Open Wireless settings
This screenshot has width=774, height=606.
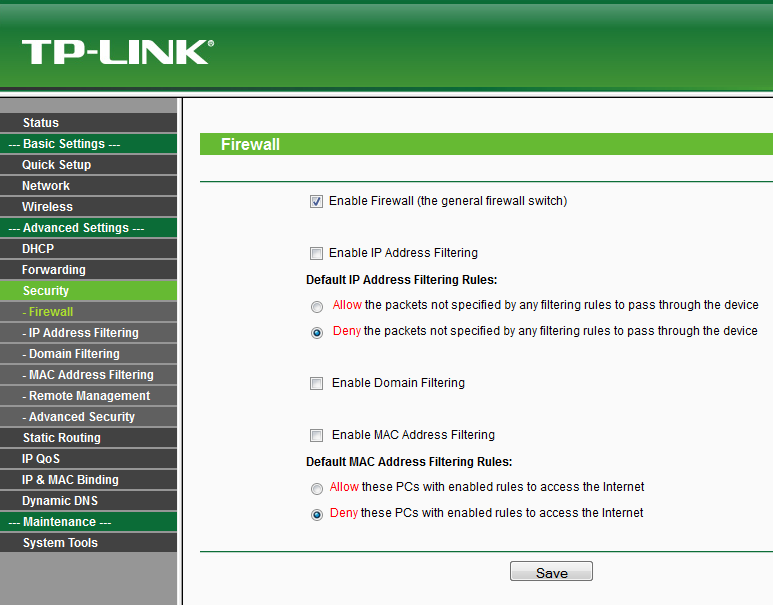(x=88, y=207)
